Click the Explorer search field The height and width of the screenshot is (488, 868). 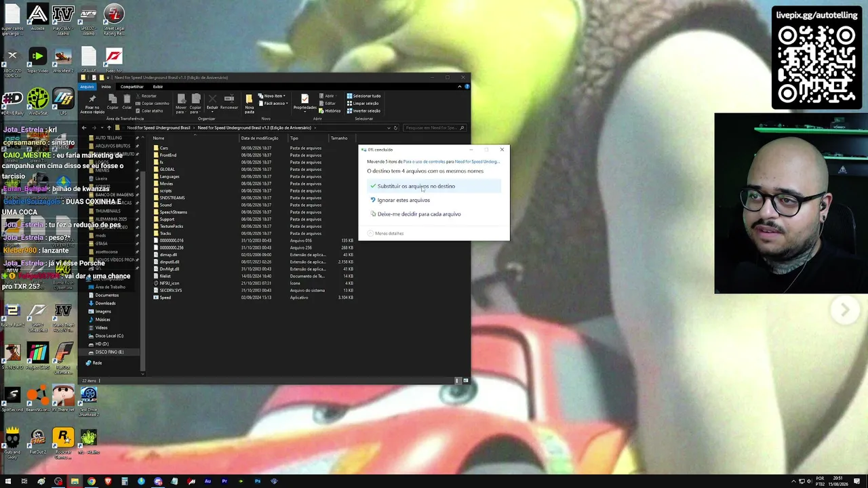tap(434, 127)
